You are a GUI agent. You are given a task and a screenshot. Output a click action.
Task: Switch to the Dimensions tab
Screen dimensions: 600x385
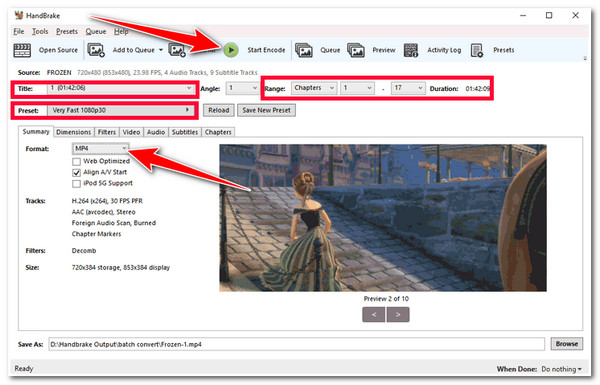(x=73, y=132)
